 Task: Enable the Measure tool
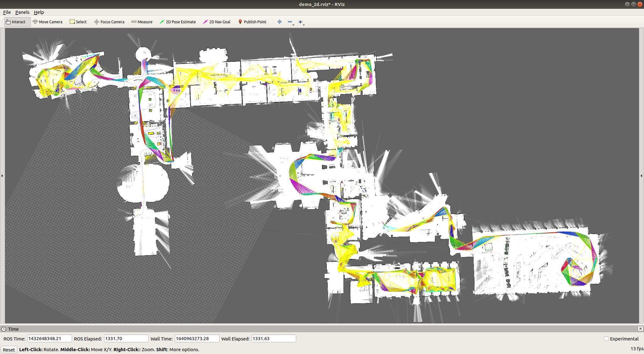(142, 22)
